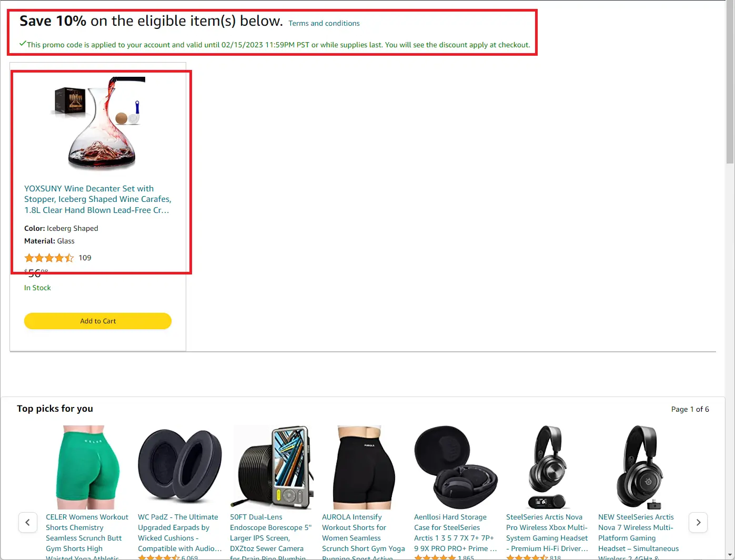Click the wine decanter product image
Screen dimensions: 735x560
pos(98,123)
